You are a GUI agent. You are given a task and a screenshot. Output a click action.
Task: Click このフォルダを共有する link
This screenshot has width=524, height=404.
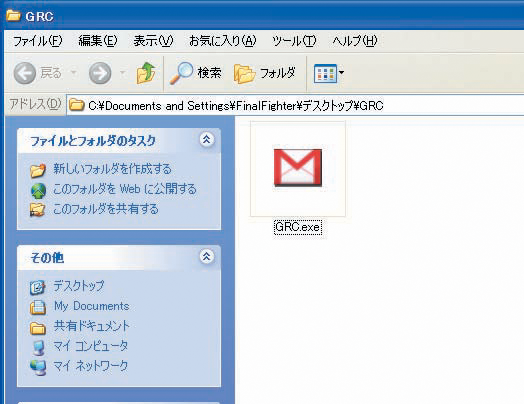point(106,209)
